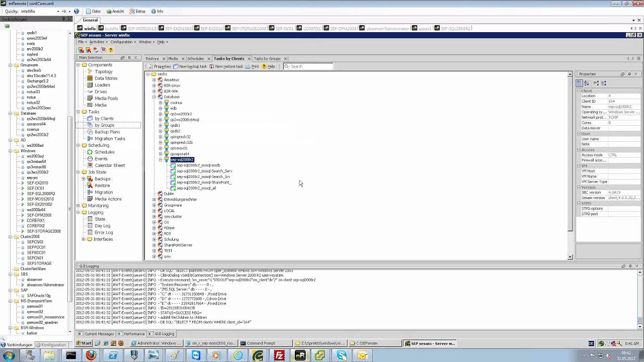Open the Ansicht menu in mRemote

[x=116, y=11]
